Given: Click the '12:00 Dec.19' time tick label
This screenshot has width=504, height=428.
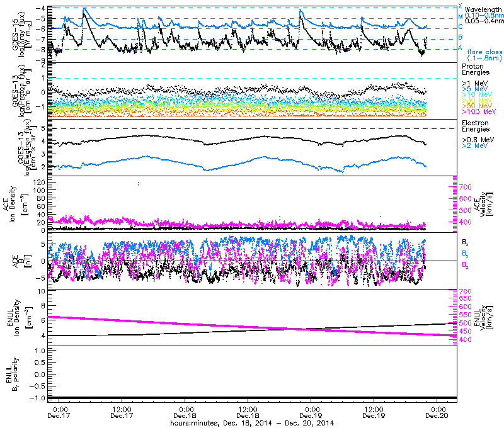Looking at the screenshot, I should pyautogui.click(x=374, y=412).
